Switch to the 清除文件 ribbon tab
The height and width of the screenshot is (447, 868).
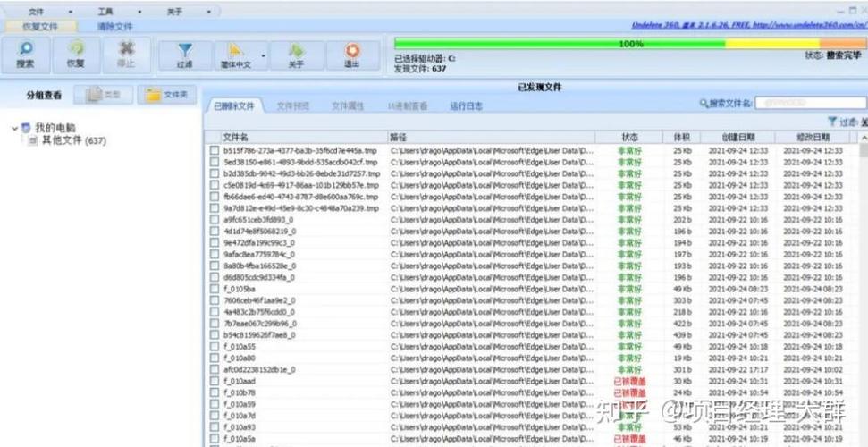114,26
